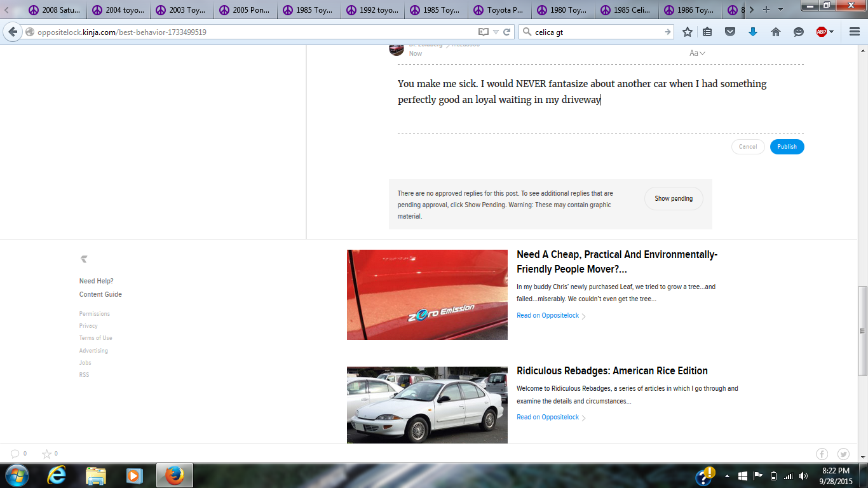The width and height of the screenshot is (868, 488).
Task: Switch to the 2008 Satu... tab
Action: pyautogui.click(x=54, y=10)
